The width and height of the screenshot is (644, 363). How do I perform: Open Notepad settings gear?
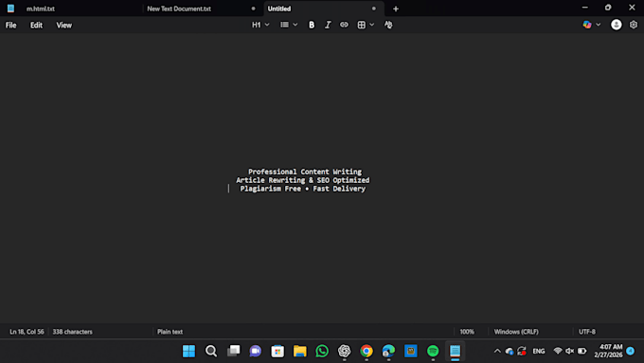634,25
